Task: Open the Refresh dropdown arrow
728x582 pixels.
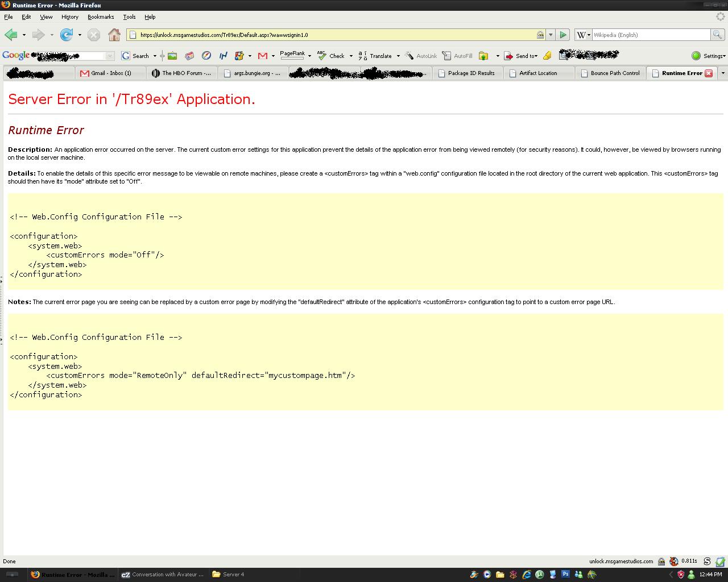Action: click(x=80, y=35)
